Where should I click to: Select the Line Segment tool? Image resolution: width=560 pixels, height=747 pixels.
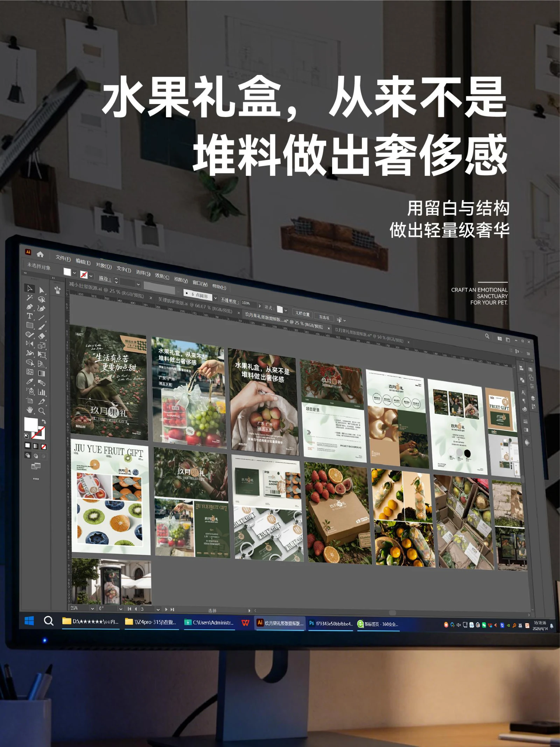[x=41, y=318]
